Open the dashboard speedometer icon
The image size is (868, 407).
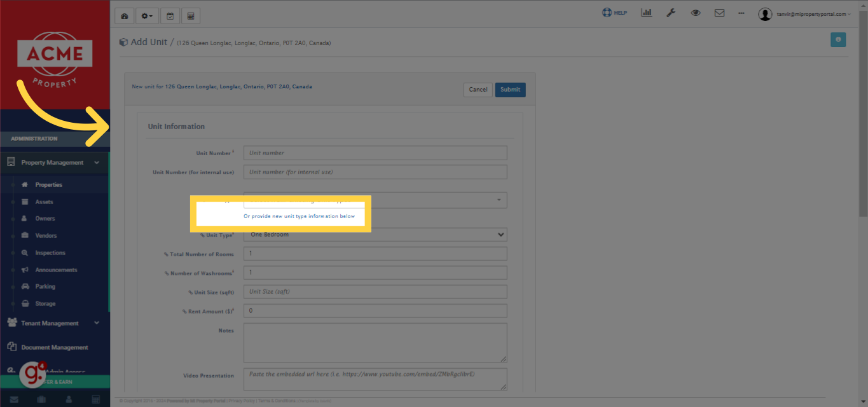pyautogui.click(x=124, y=15)
